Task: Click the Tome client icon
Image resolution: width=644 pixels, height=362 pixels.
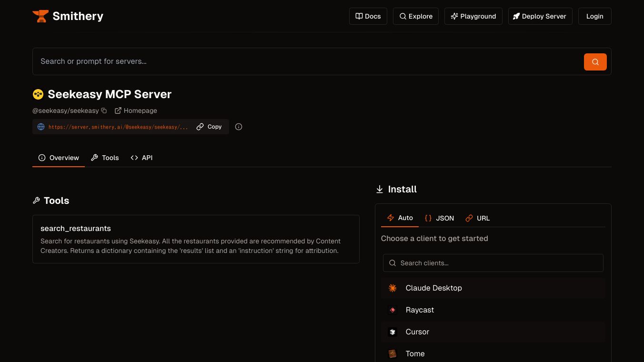Action: pos(392,354)
